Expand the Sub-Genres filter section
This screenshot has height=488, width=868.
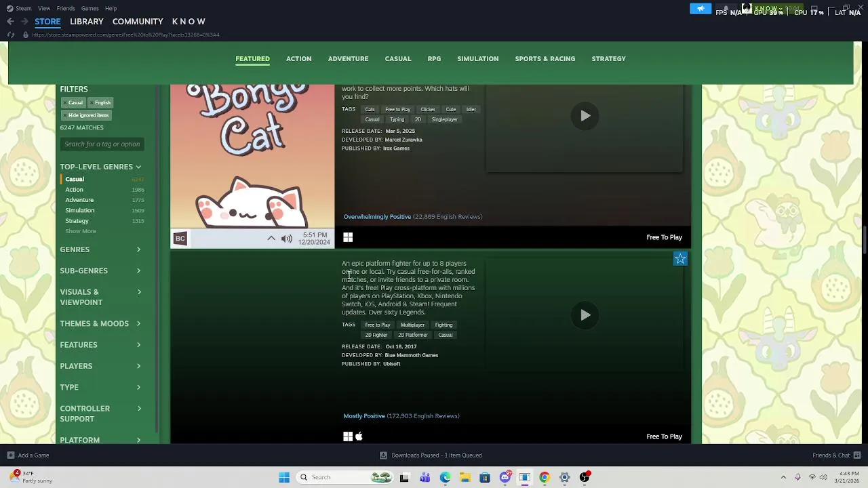point(100,270)
